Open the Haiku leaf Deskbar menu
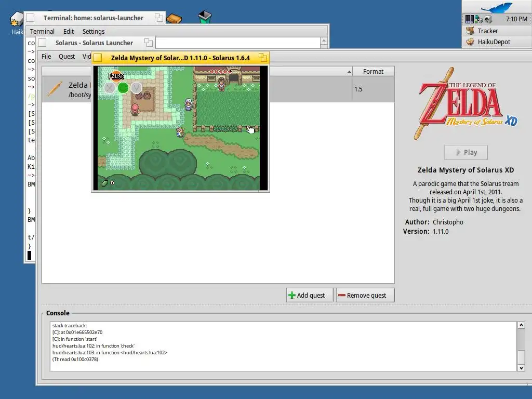Viewport: 532px width, 399px height. [x=497, y=7]
